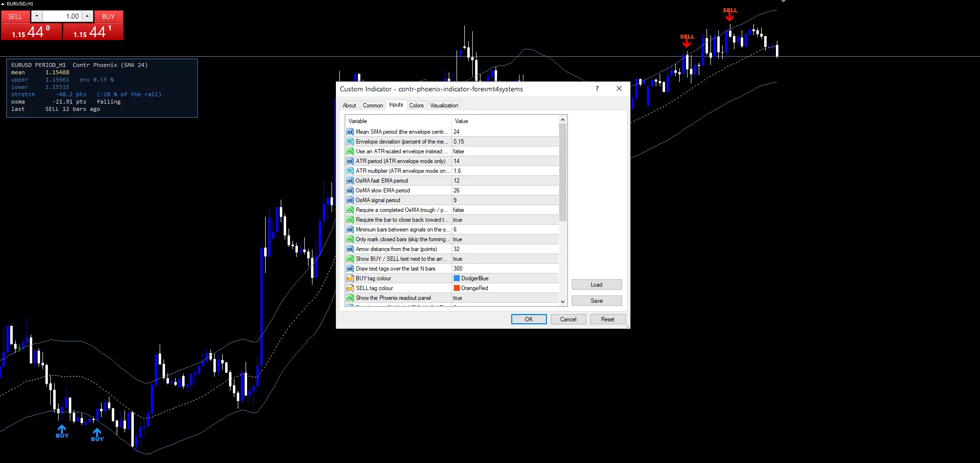Click the integer icon for OsMA signal period

(350, 200)
